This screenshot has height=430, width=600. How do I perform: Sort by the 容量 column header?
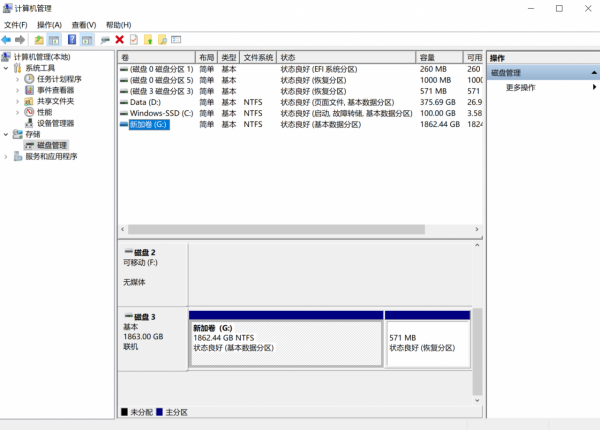[x=439, y=57]
